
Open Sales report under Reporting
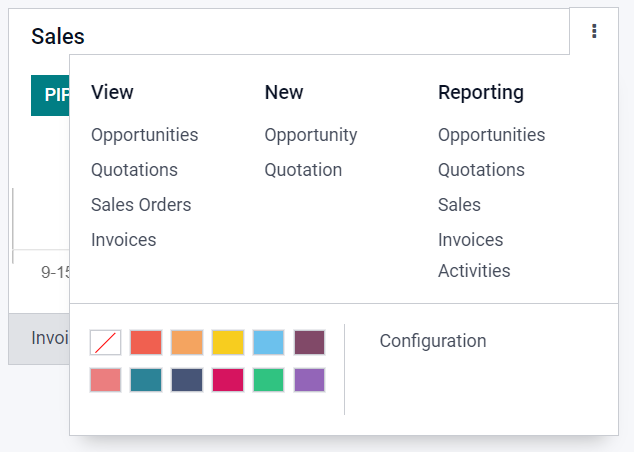(x=459, y=205)
